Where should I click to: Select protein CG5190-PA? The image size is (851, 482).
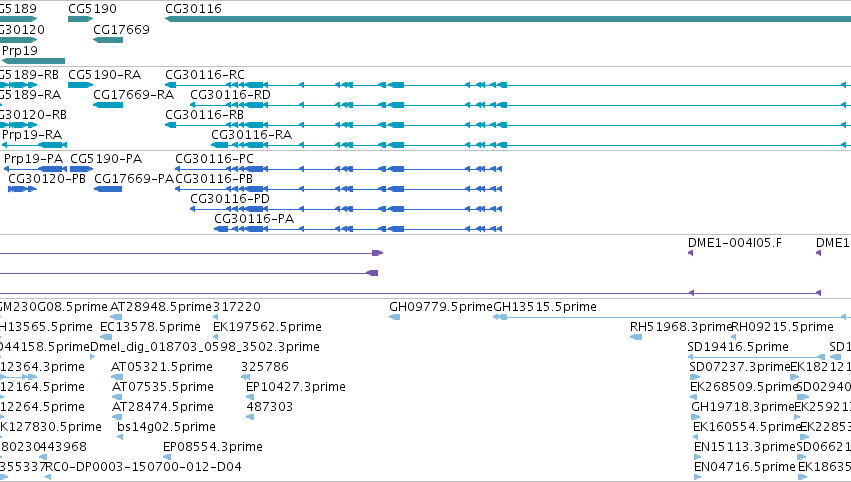coord(106,158)
